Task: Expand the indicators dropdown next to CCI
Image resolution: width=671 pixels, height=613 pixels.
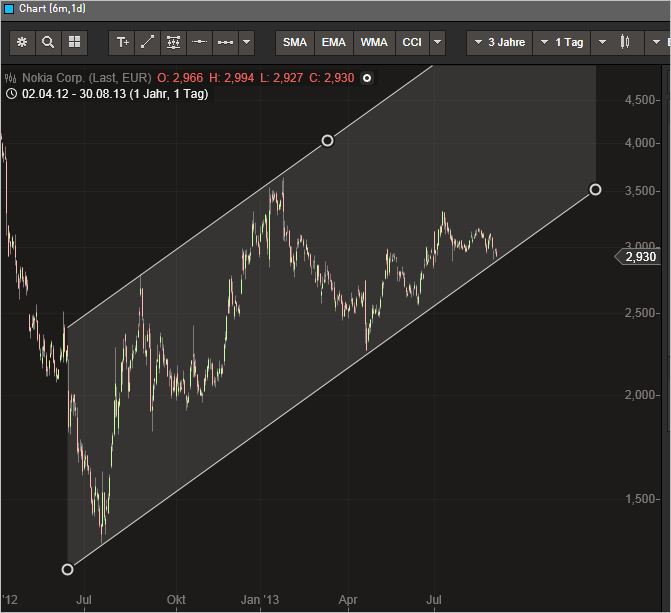Action: point(437,42)
